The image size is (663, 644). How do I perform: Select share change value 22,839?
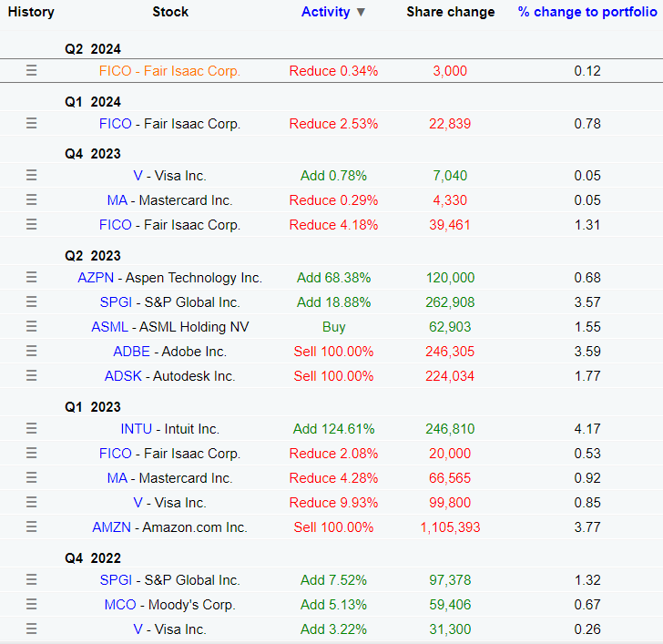[x=450, y=124]
